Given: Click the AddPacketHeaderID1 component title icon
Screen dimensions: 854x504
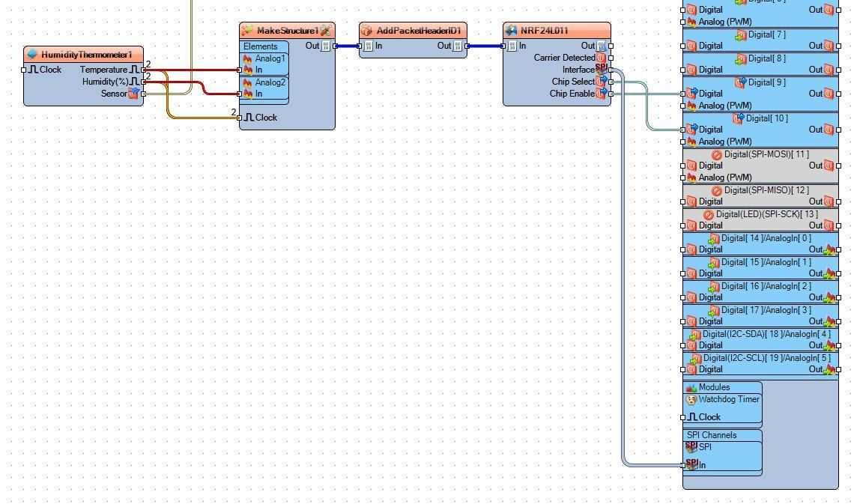Looking at the screenshot, I should (x=367, y=31).
